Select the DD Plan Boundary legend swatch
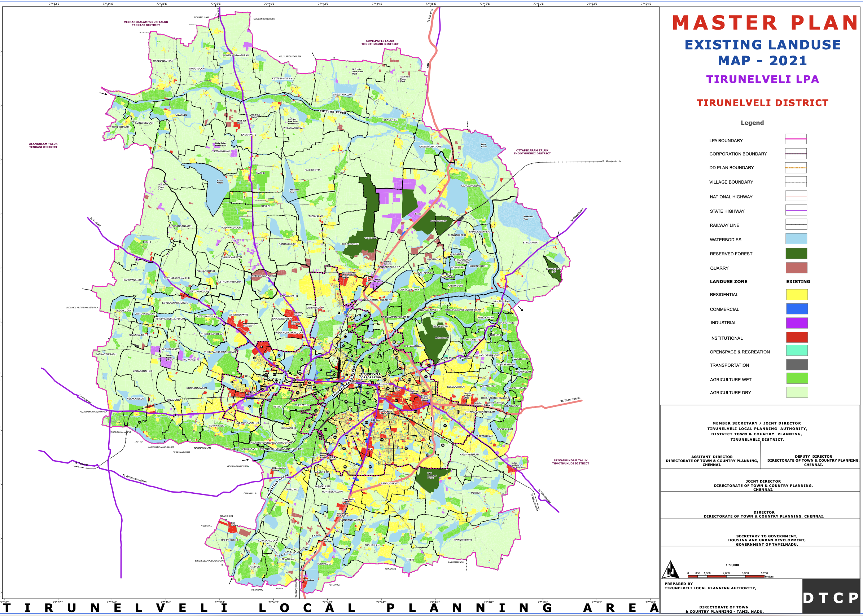 [796, 168]
